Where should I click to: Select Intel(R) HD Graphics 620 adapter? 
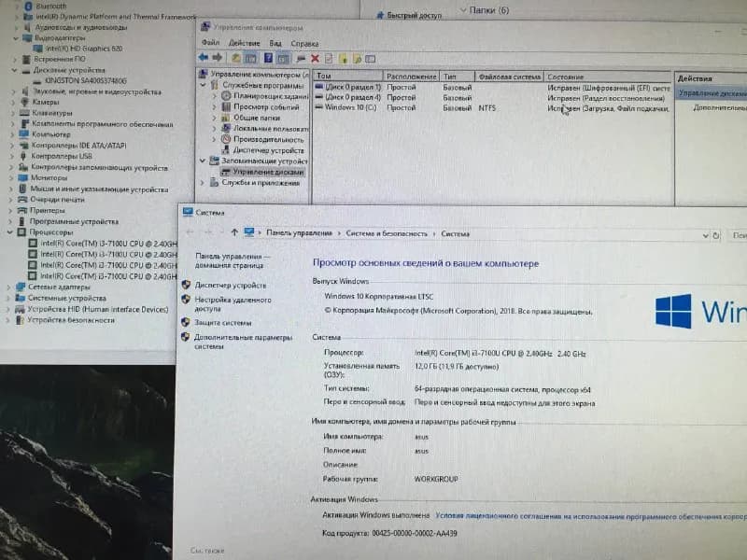[x=84, y=49]
